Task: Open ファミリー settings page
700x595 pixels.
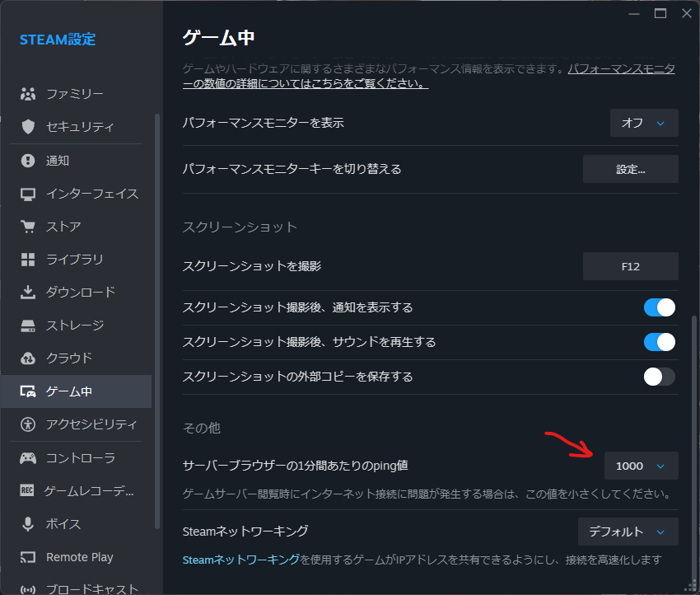Action: coord(76,94)
